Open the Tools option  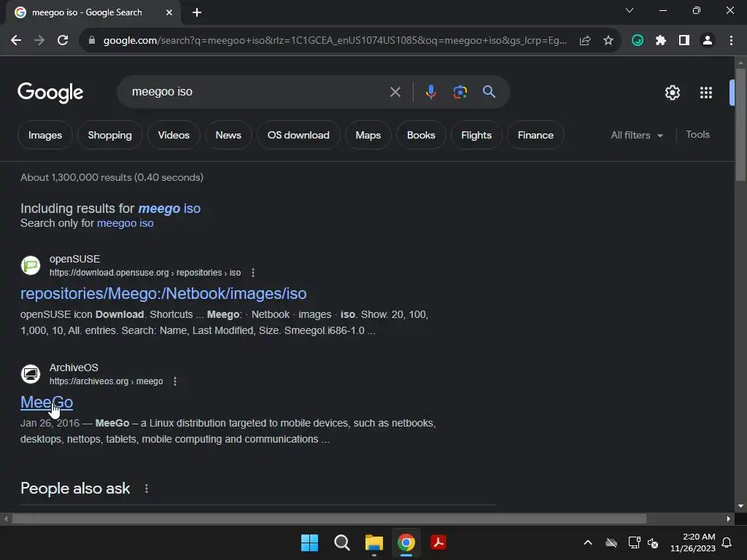click(697, 135)
